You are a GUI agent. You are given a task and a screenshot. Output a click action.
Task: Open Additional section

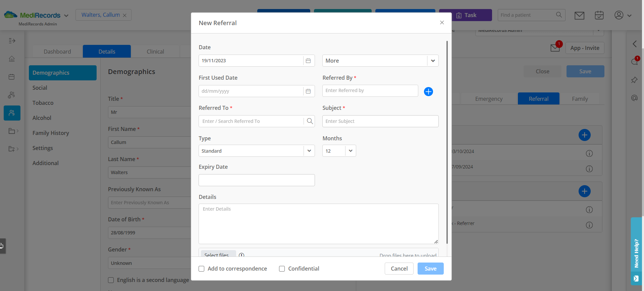46,163
